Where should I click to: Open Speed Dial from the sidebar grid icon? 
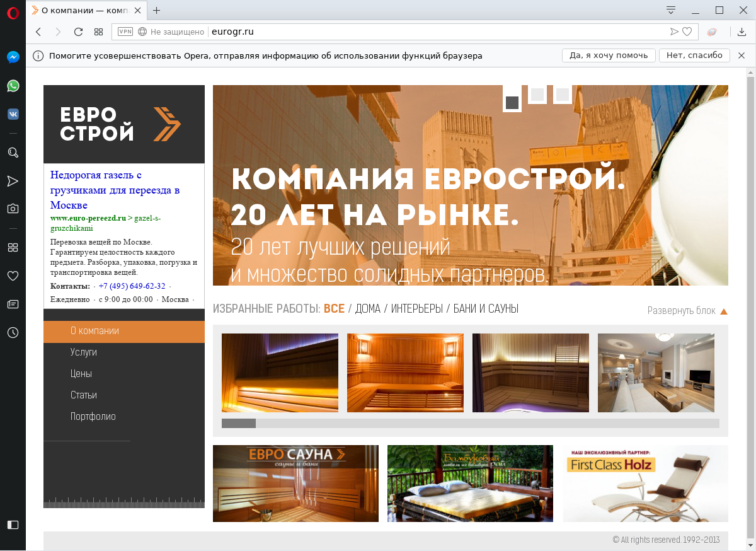click(x=13, y=247)
